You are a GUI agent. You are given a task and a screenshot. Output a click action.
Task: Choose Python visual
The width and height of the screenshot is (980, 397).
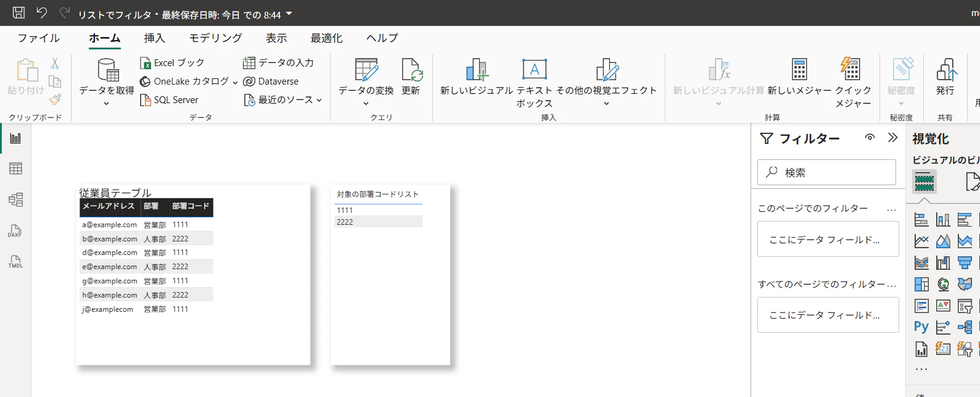point(921,327)
